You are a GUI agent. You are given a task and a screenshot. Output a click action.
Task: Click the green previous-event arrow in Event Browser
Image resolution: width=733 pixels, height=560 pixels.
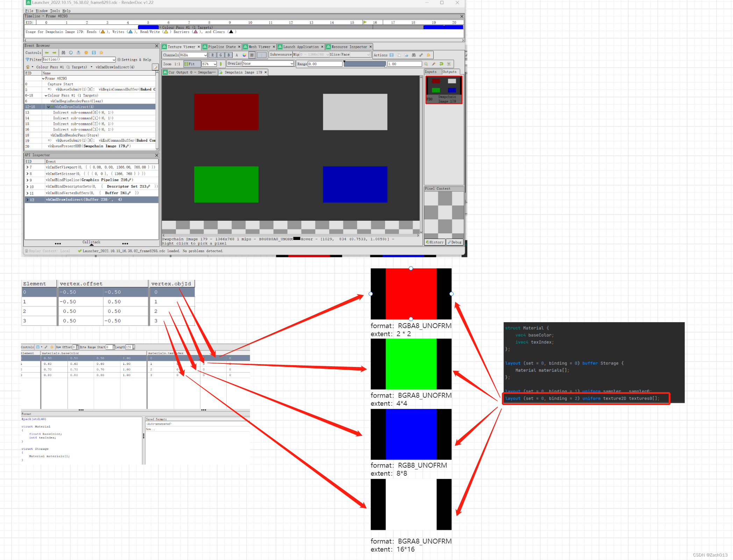click(x=47, y=53)
